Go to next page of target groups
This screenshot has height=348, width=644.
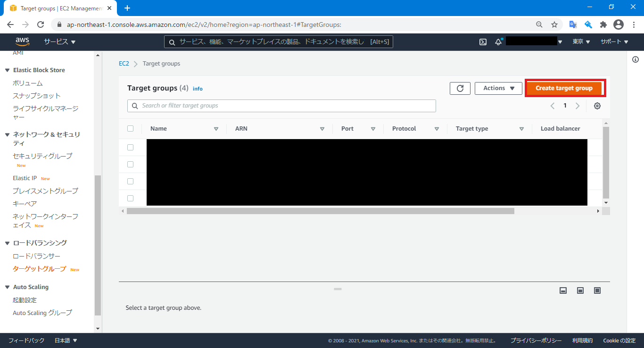(x=578, y=106)
